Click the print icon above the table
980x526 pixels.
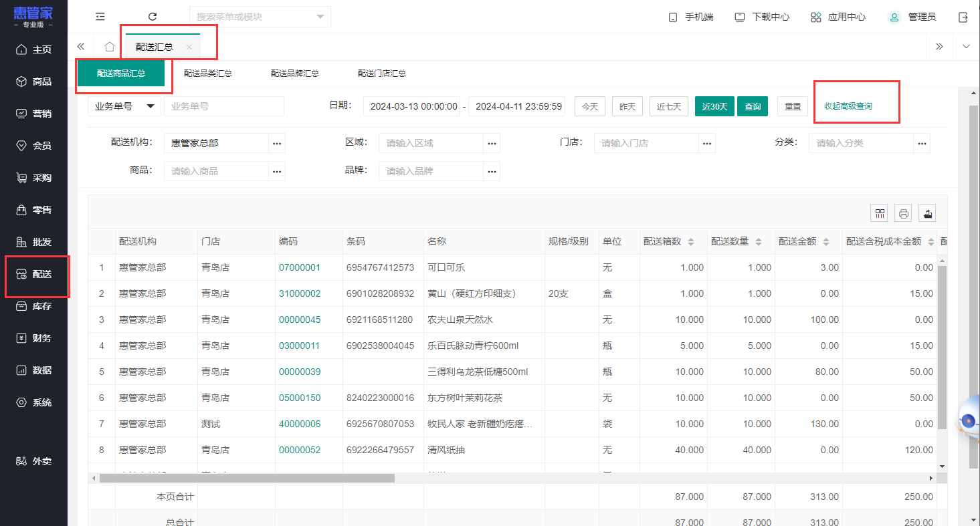point(904,213)
